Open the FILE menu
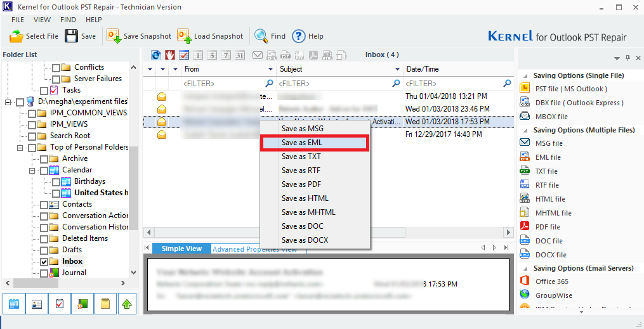644x329 pixels. (x=18, y=20)
